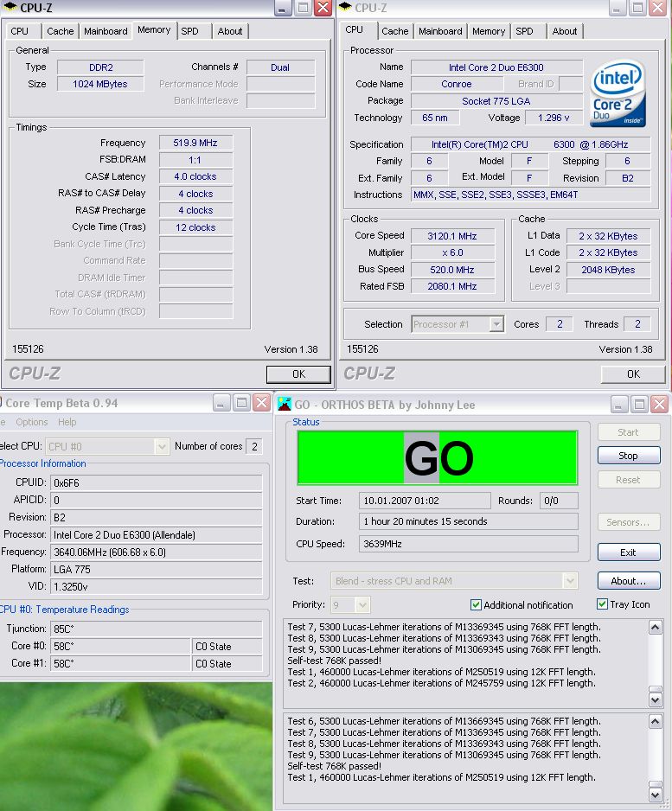Click the Voltage 1.296 v value
Viewport: 672px width, 811px height.
click(554, 118)
